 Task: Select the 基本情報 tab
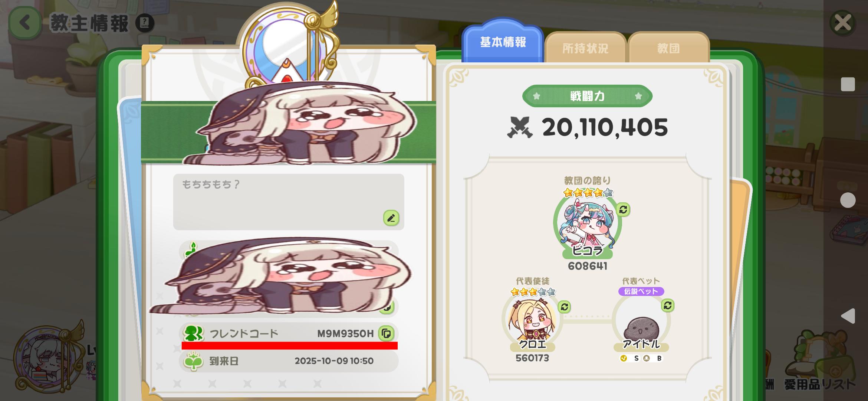pyautogui.click(x=503, y=42)
